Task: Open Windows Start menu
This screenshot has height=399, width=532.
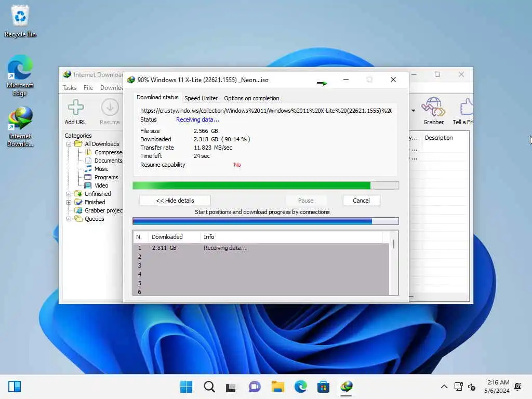Action: 186,387
